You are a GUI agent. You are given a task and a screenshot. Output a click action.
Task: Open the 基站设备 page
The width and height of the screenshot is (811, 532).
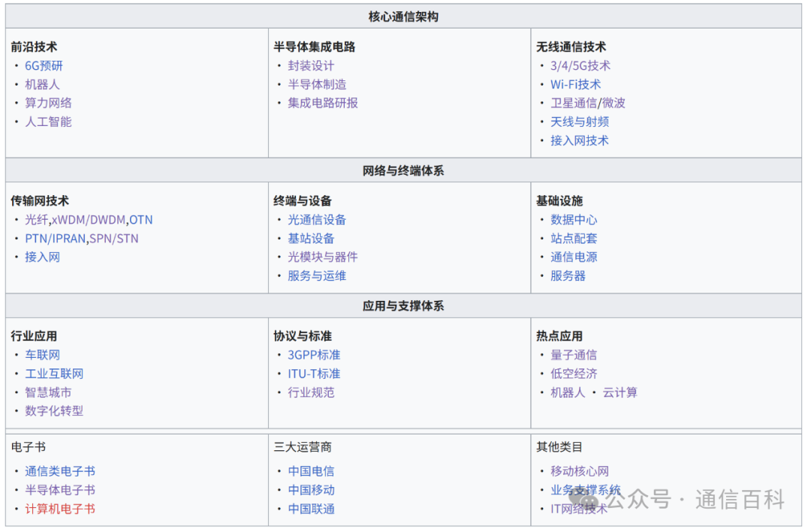pos(311,239)
